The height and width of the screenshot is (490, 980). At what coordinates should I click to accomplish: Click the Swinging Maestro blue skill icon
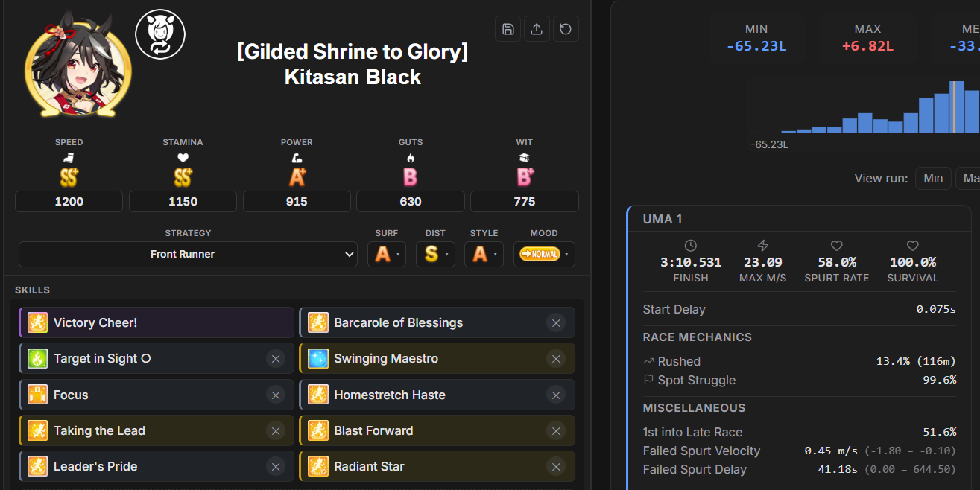pyautogui.click(x=318, y=358)
